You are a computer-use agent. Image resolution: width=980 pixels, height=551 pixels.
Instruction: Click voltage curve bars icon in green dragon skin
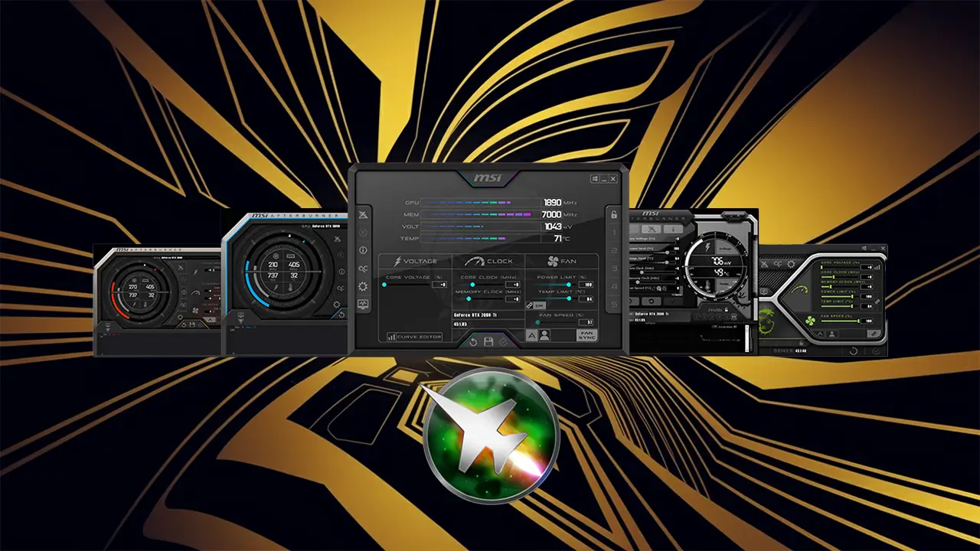pyautogui.click(x=877, y=267)
